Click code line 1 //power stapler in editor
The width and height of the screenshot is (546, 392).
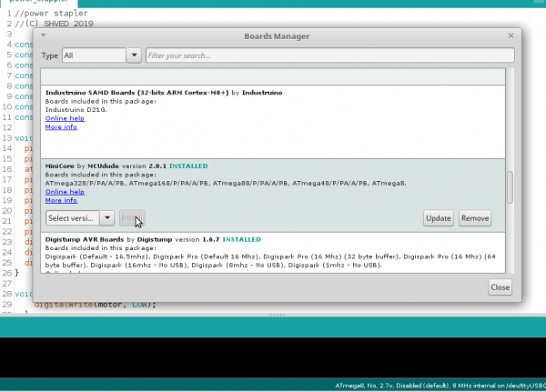click(51, 14)
